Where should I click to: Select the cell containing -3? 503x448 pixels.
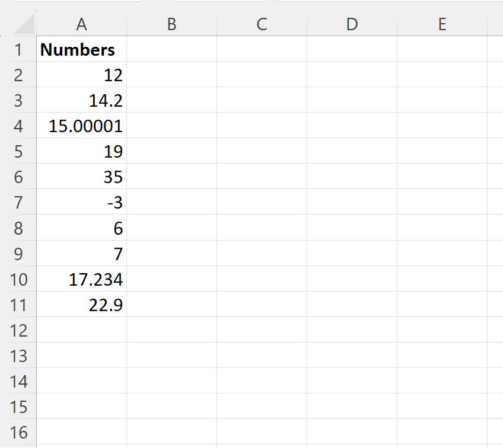click(81, 202)
